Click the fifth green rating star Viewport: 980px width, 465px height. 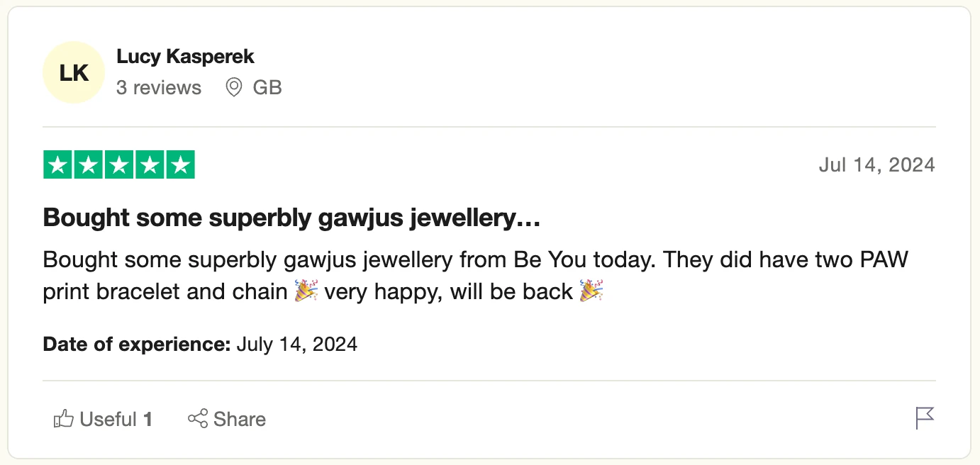click(180, 165)
